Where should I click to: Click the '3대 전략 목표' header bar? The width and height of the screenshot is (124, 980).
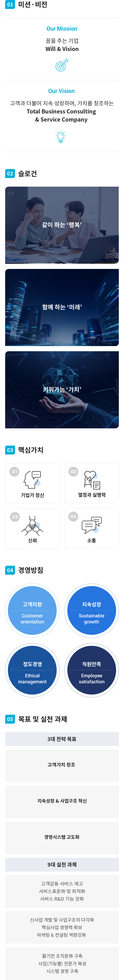62,739
